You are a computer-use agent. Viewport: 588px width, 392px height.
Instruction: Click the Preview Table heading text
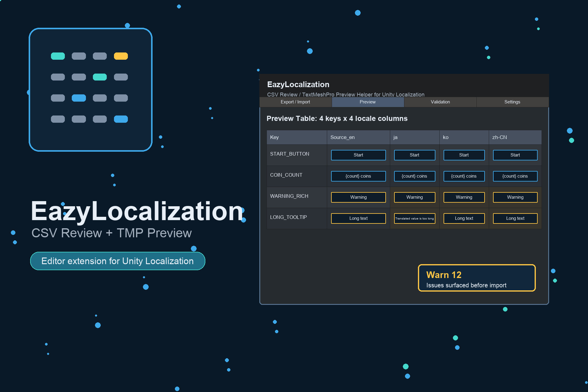[337, 119]
